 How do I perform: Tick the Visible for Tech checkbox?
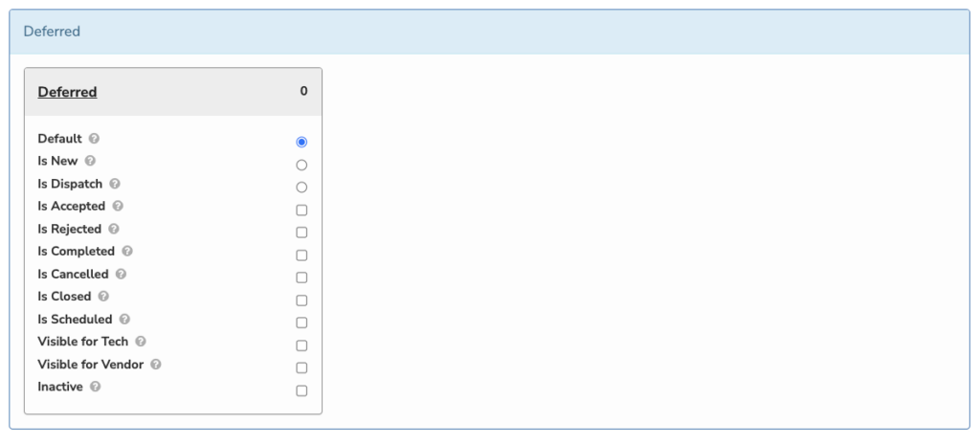pos(301,345)
